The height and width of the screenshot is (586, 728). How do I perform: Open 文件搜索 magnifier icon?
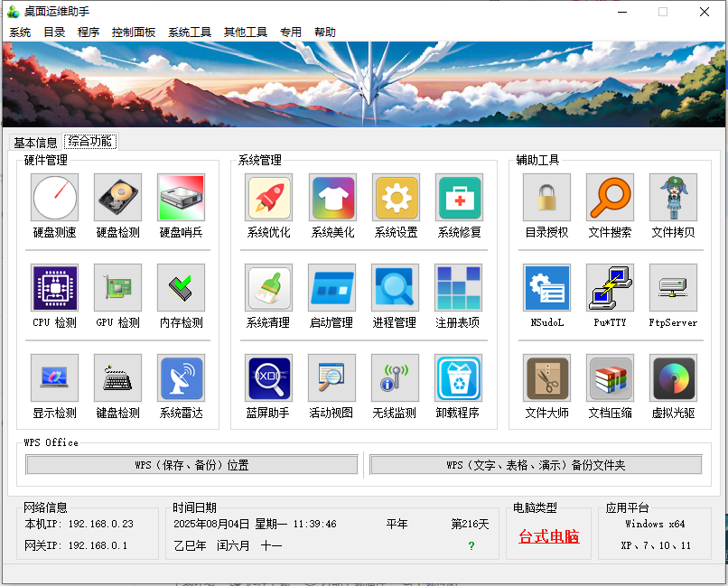click(610, 198)
